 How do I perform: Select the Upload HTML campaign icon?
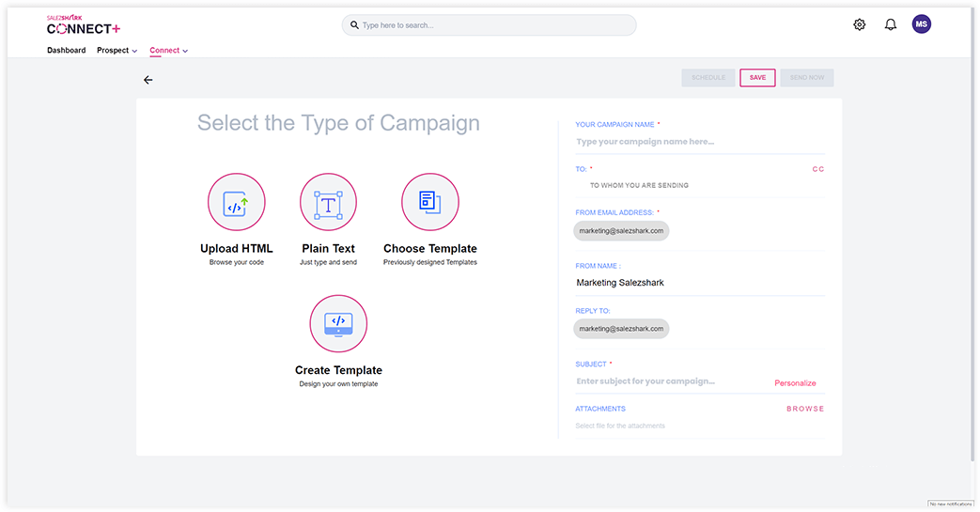[236, 202]
